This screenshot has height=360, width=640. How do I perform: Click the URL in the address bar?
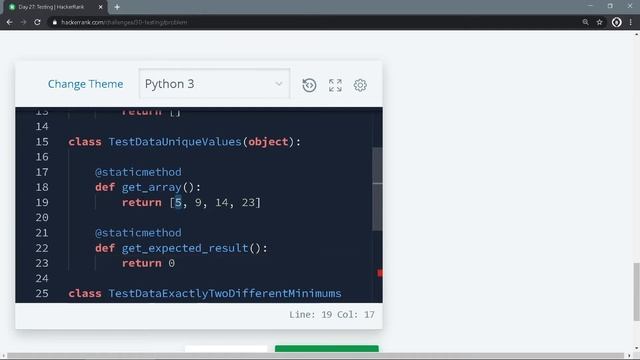click(124, 22)
